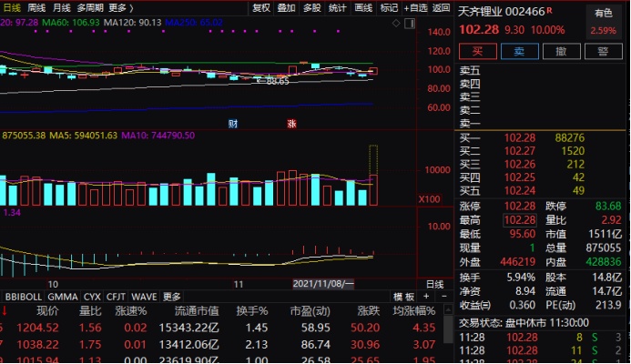Open the 多周期 multi-period view
The height and width of the screenshot is (364, 631).
90,7
